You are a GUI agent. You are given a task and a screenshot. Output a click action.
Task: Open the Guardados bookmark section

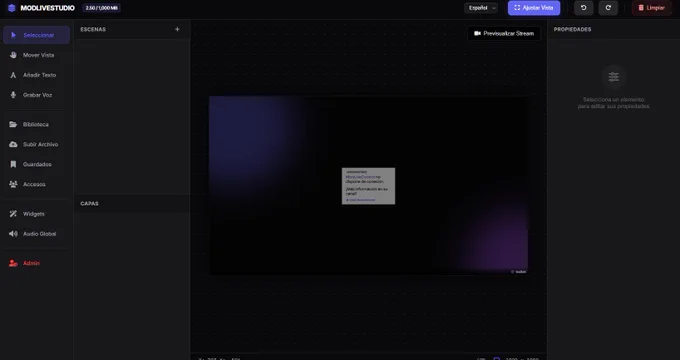tap(36, 164)
